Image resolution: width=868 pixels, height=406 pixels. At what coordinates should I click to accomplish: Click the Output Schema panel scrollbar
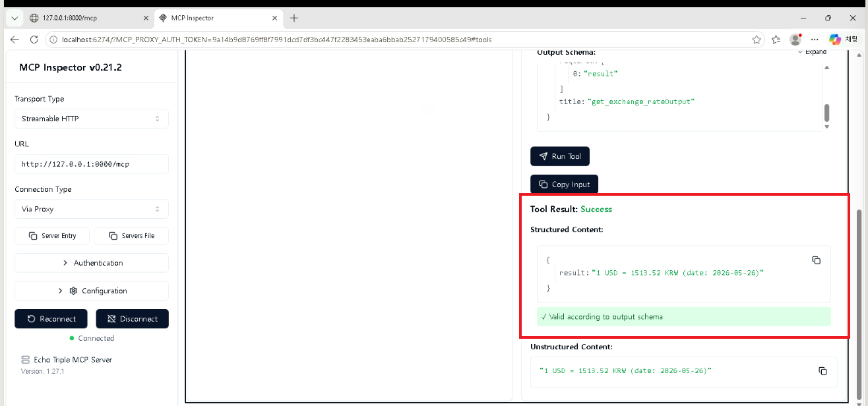coord(826,113)
